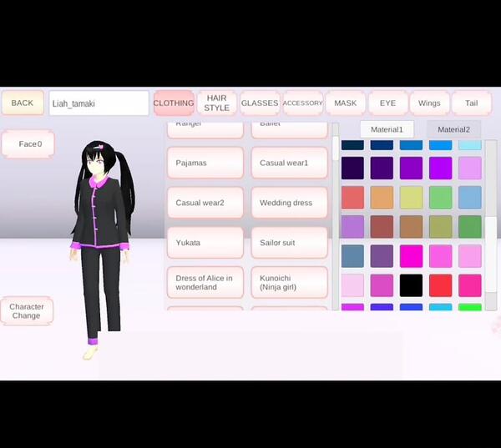Choose the pastel orange color swatch
Screen dimensions: 501x448
click(382, 198)
